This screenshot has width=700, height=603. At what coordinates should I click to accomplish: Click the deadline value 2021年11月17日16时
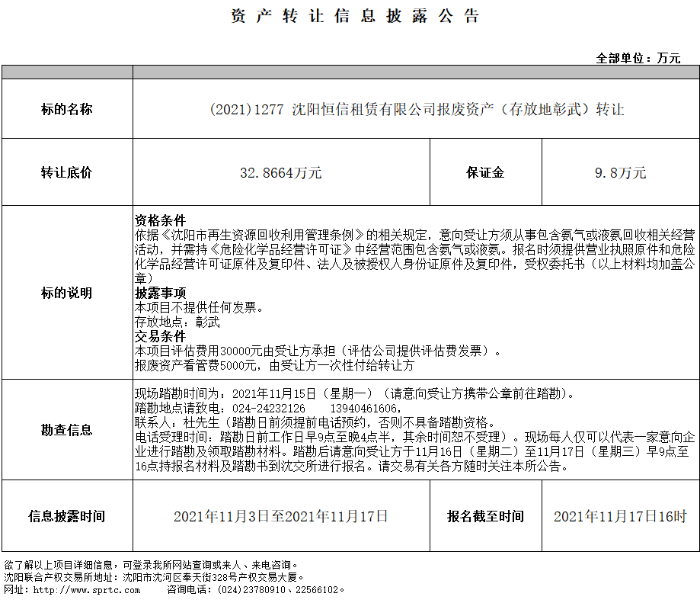[x=620, y=516]
